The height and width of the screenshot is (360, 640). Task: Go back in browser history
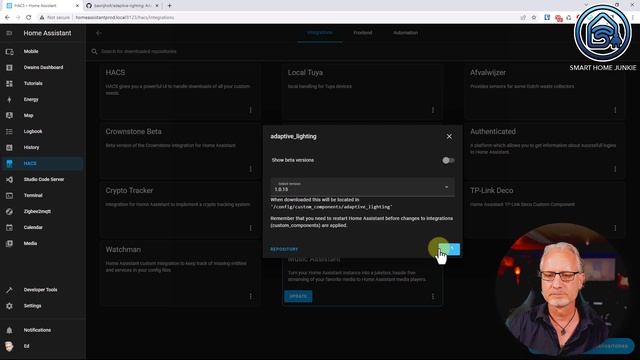click(7, 18)
